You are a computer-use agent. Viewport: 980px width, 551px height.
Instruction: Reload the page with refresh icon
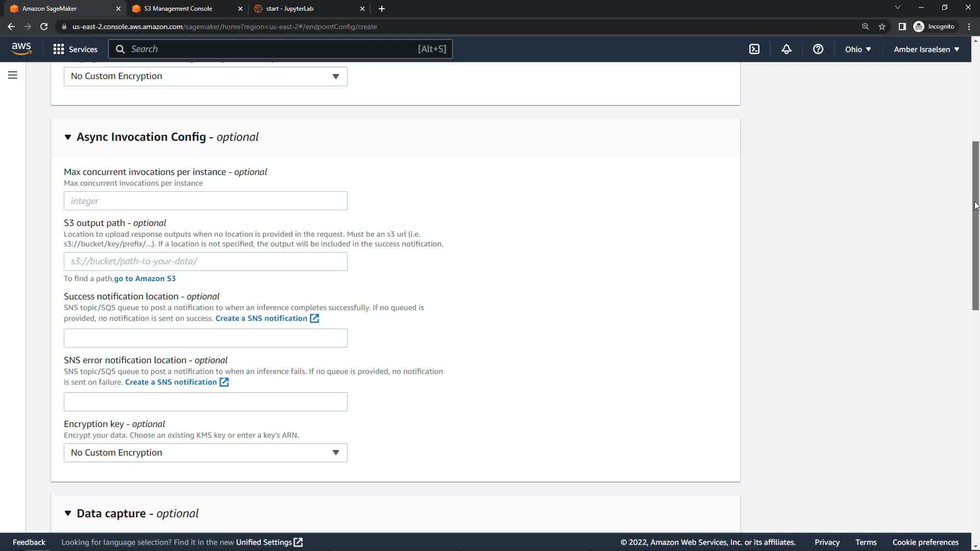(x=44, y=27)
